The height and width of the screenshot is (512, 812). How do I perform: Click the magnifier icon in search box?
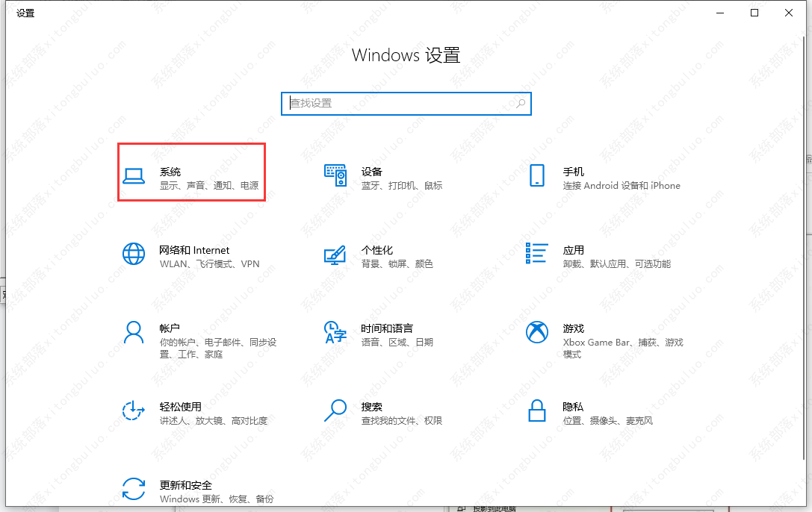click(x=521, y=104)
